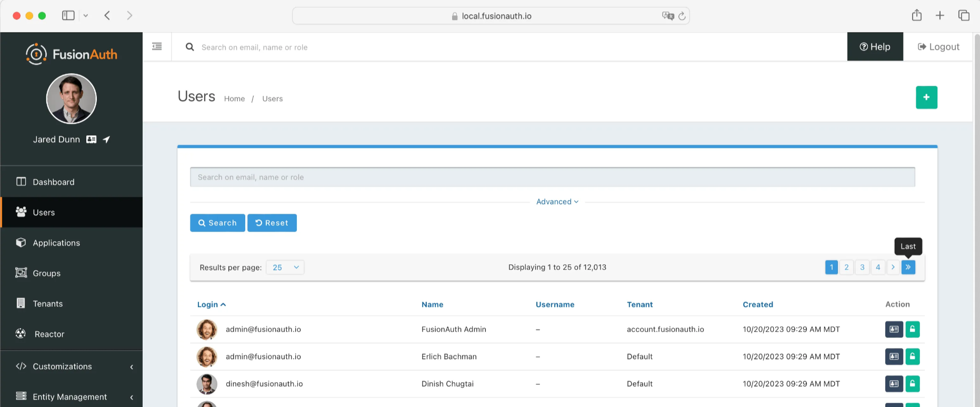
Task: Manage the Dinish Chugtai user
Action: click(x=894, y=384)
